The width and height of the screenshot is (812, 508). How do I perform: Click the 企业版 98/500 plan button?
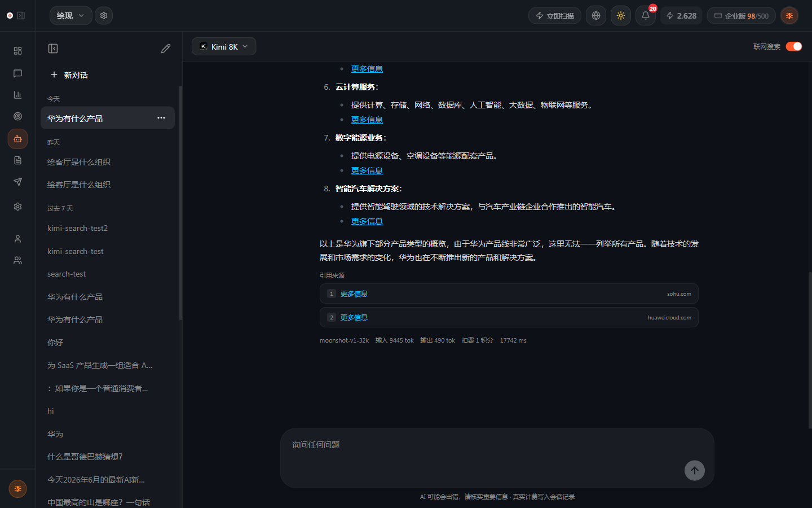point(741,16)
